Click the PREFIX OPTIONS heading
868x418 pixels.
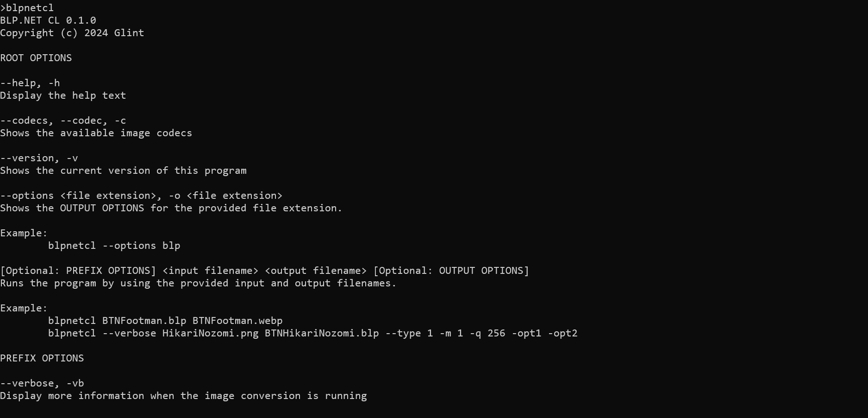pyautogui.click(x=42, y=358)
